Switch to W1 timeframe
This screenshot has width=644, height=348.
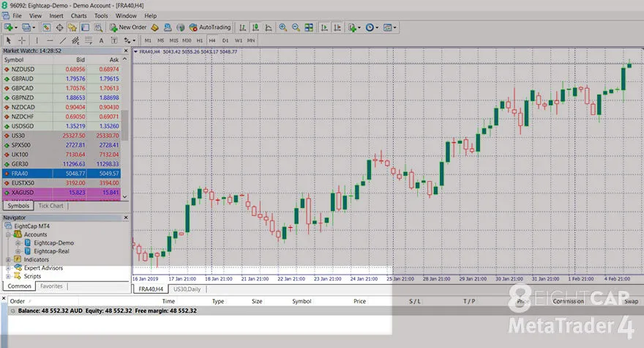click(239, 40)
